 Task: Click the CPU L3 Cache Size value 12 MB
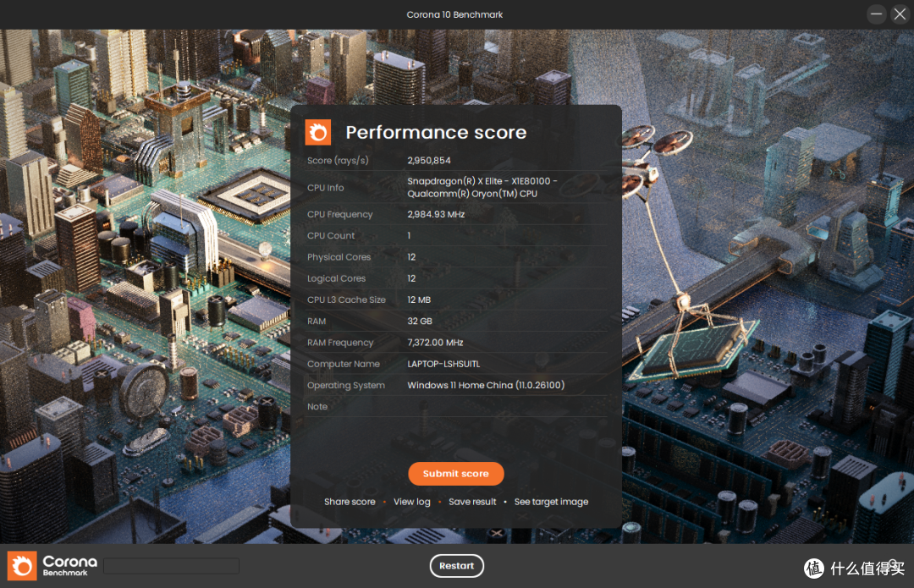(x=419, y=299)
